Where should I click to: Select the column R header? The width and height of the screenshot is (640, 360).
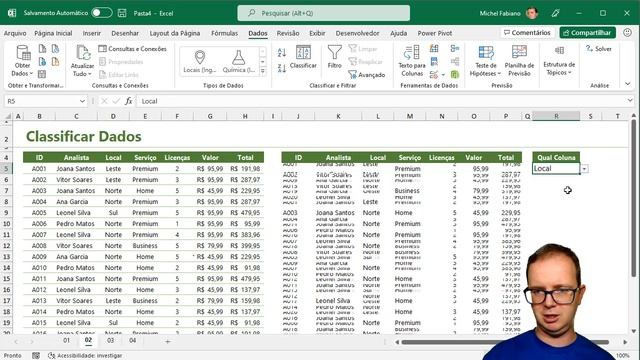point(556,116)
